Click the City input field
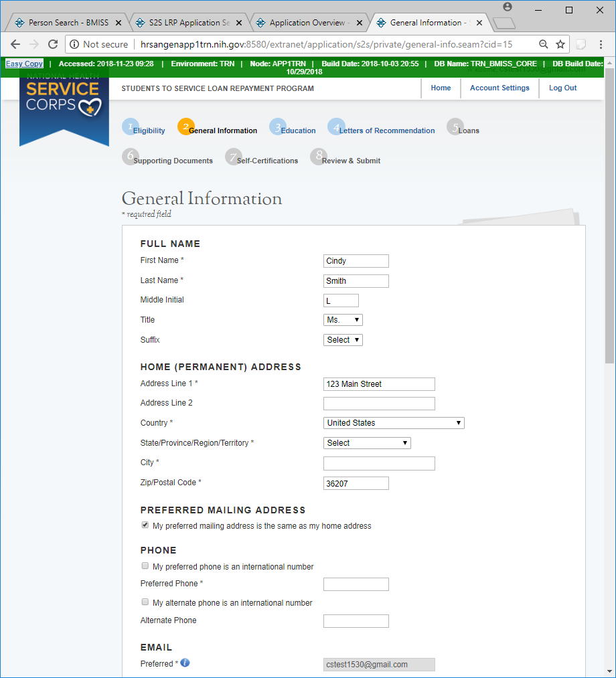The width and height of the screenshot is (616, 678). pos(379,463)
